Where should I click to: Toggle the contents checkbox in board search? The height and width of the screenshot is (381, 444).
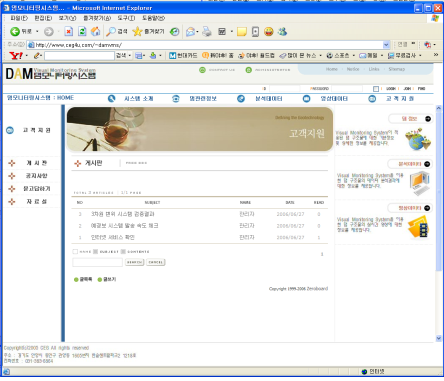click(123, 252)
